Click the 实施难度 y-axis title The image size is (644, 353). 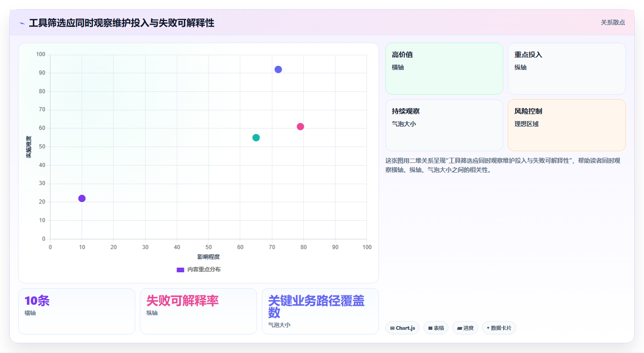29,147
